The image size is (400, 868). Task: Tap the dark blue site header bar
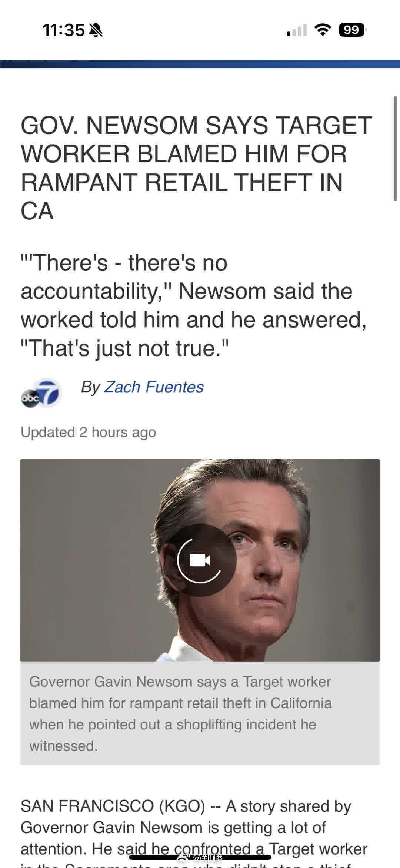coord(200,64)
